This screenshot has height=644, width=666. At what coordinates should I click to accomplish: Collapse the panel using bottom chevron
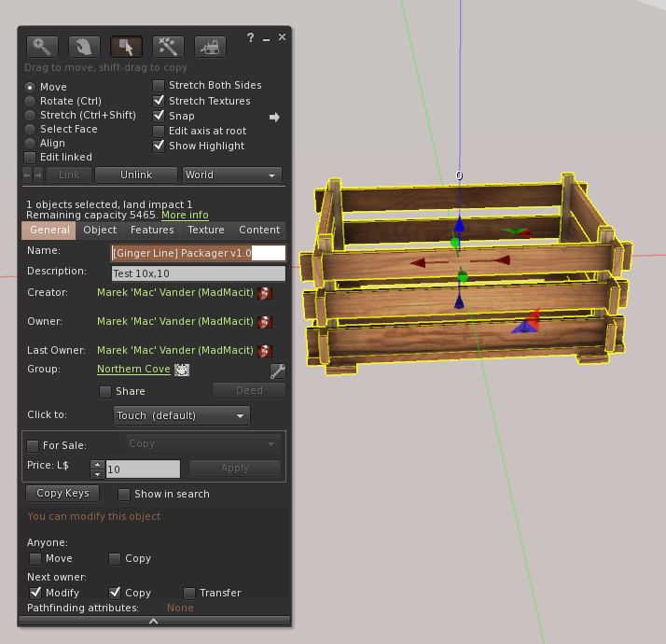tap(154, 621)
